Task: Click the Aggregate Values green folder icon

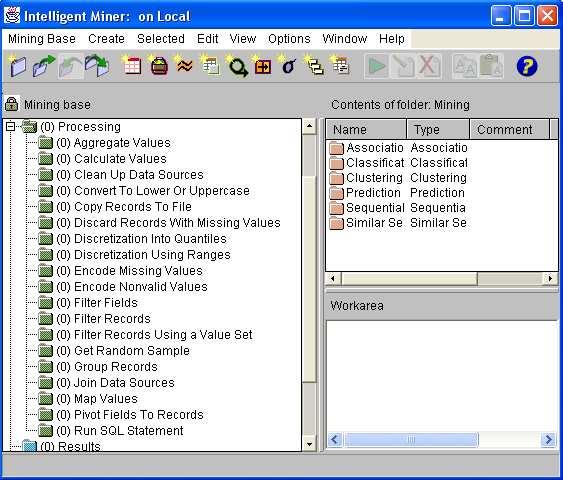Action: pyautogui.click(x=45, y=143)
